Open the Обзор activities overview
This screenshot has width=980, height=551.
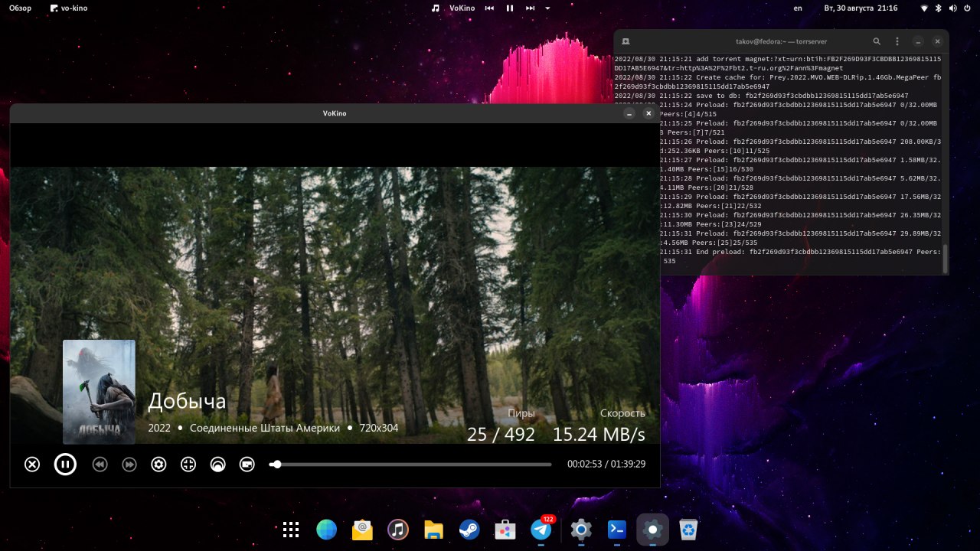pyautogui.click(x=20, y=8)
